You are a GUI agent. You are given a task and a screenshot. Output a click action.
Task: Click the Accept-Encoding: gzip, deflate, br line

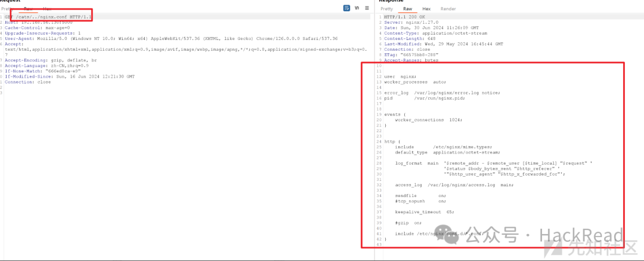(x=52, y=60)
